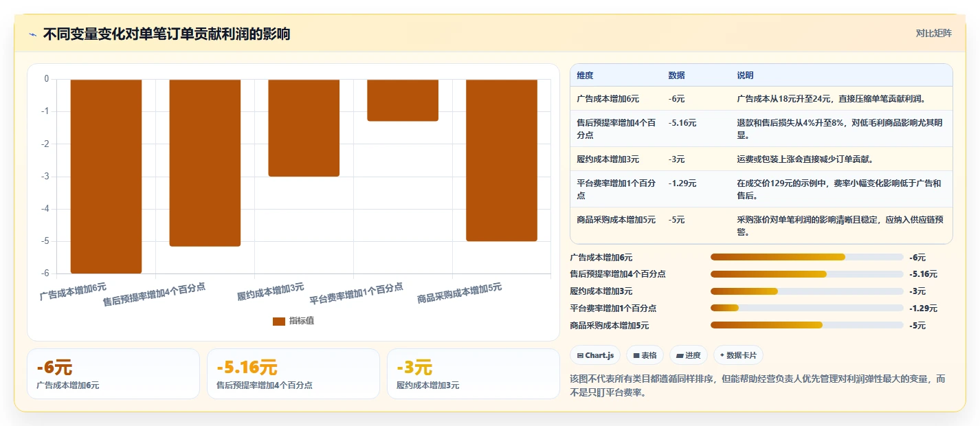Click the -1.29元 value beside progress bar
The height and width of the screenshot is (426, 980).
[x=922, y=309]
